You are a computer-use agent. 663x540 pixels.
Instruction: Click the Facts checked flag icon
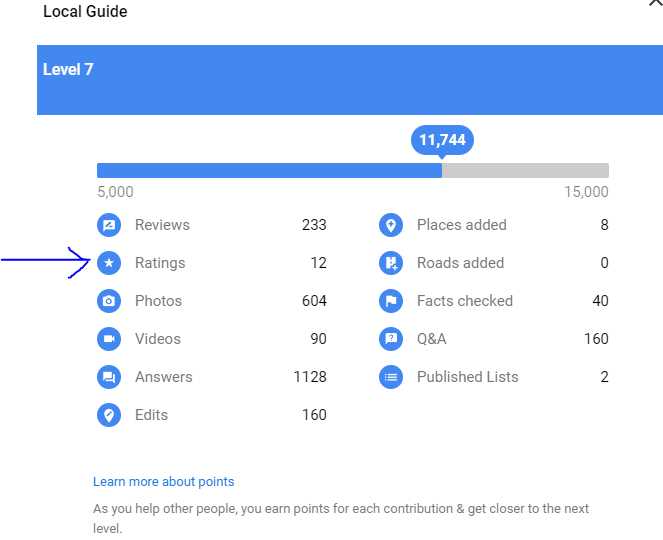(391, 301)
